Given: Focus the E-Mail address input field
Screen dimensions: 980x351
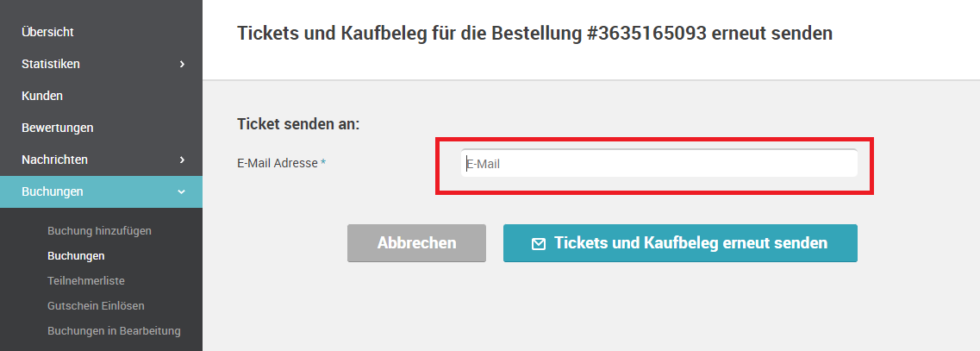Looking at the screenshot, I should (659, 164).
